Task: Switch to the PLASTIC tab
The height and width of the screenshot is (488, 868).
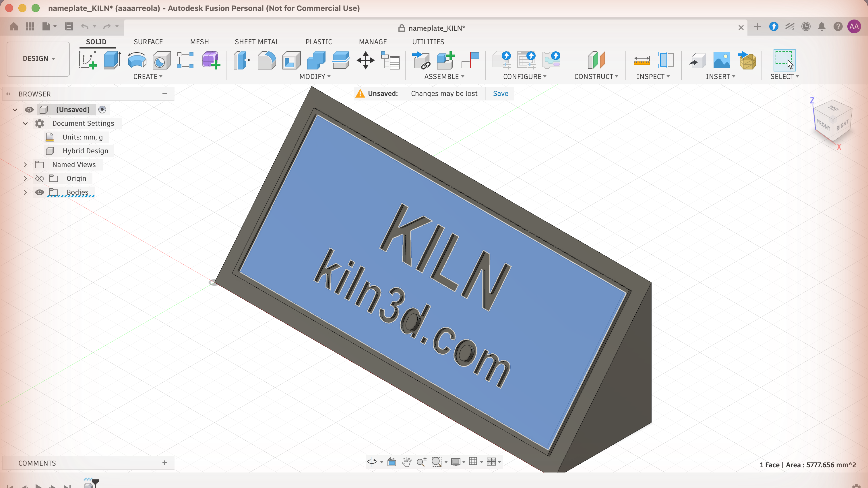Action: 319,42
